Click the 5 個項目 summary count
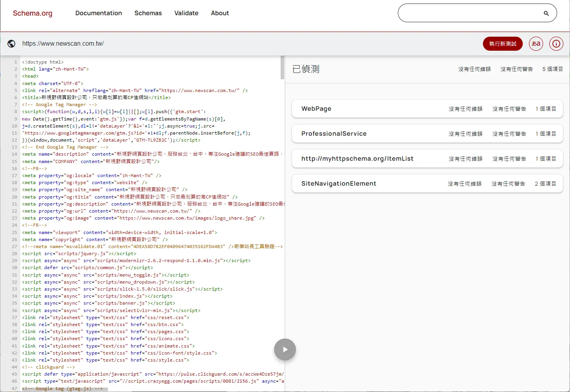The width and height of the screenshot is (570, 392). tap(552, 69)
